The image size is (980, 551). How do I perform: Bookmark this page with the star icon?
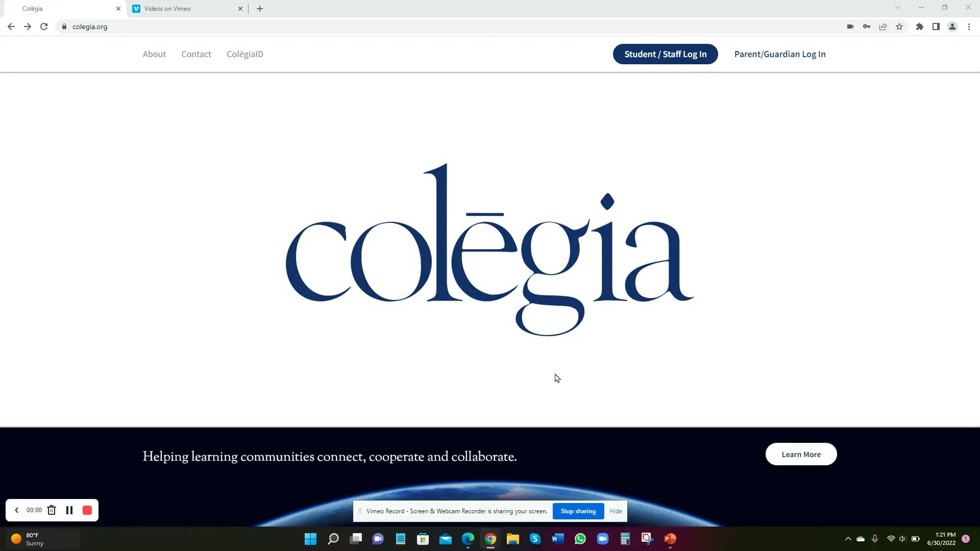pos(899,27)
